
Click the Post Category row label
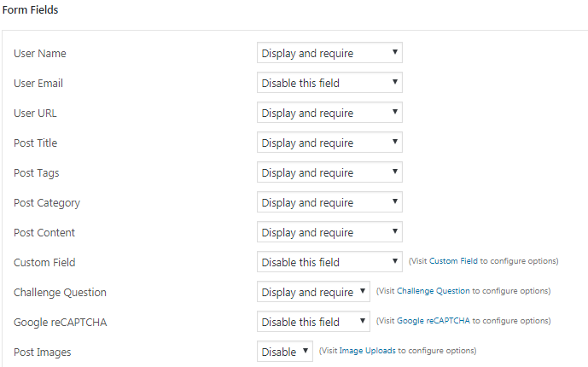47,203
